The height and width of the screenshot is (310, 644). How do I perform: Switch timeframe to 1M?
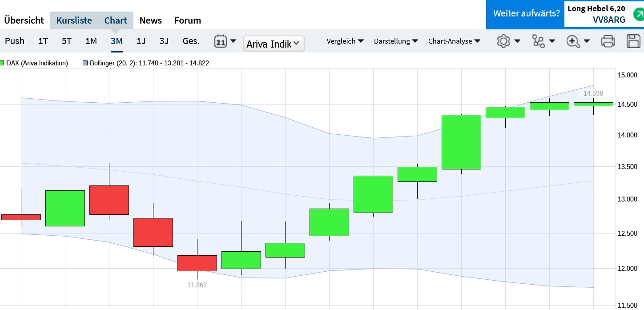(x=91, y=41)
